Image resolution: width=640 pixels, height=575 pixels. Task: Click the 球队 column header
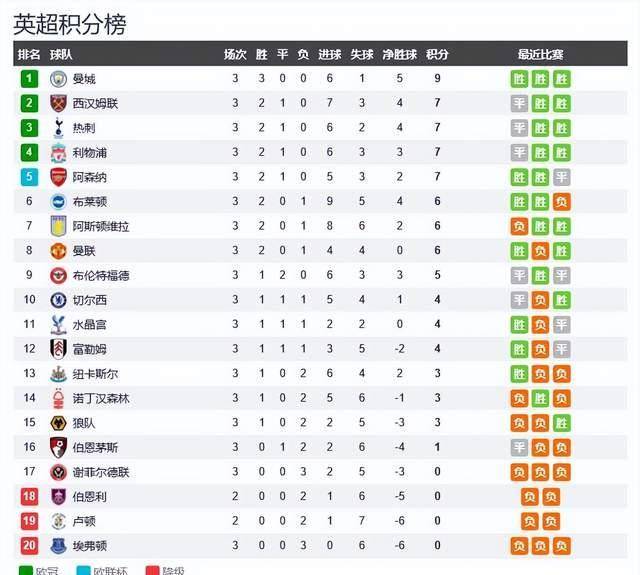(61, 54)
